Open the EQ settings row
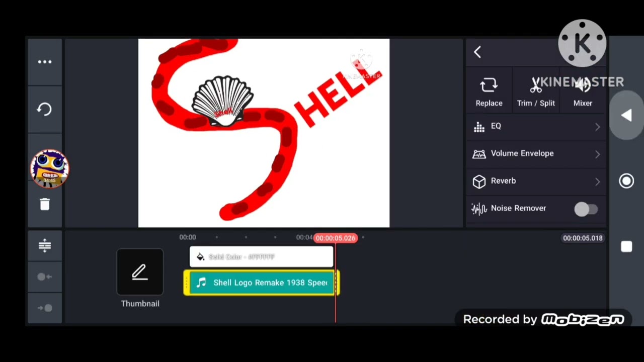Viewport: 644px width, 362px height. point(536,126)
